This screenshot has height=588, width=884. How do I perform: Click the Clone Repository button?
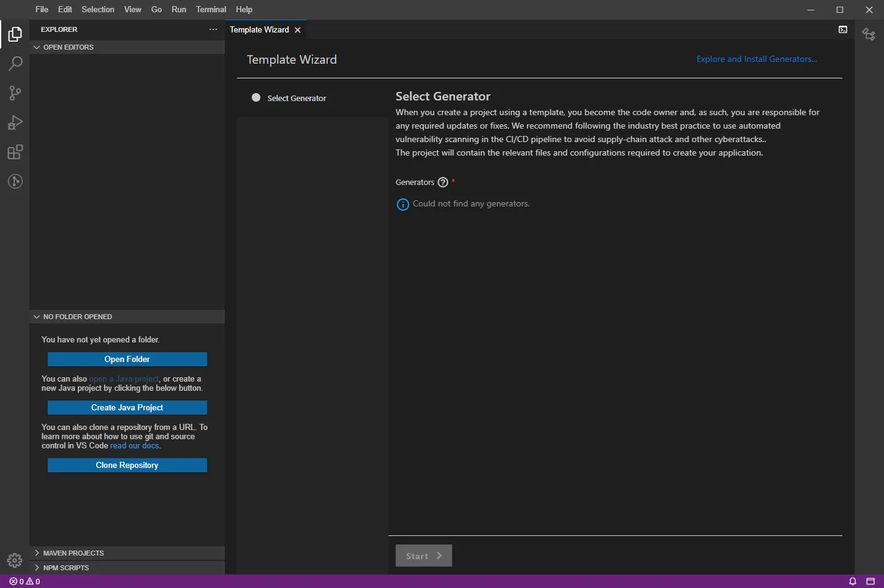pos(127,466)
